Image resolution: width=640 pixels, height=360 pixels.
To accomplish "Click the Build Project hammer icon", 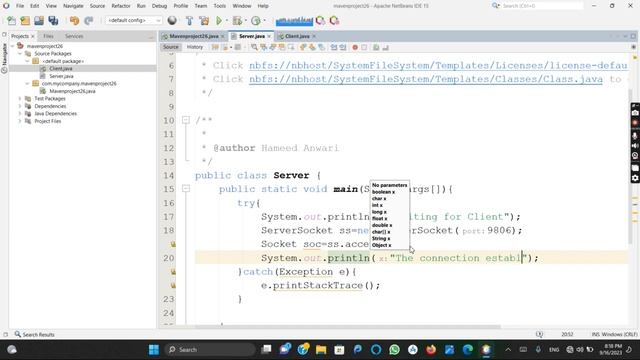I will click(189, 20).
